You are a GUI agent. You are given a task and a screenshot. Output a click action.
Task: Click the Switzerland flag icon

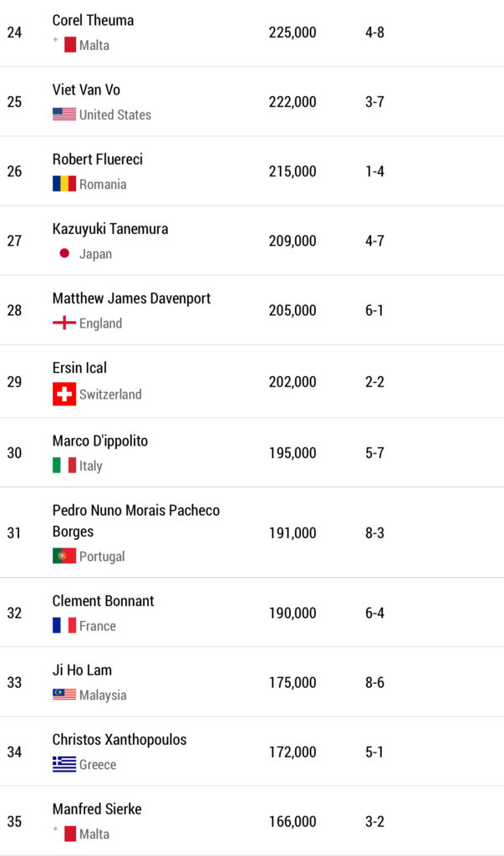64,394
